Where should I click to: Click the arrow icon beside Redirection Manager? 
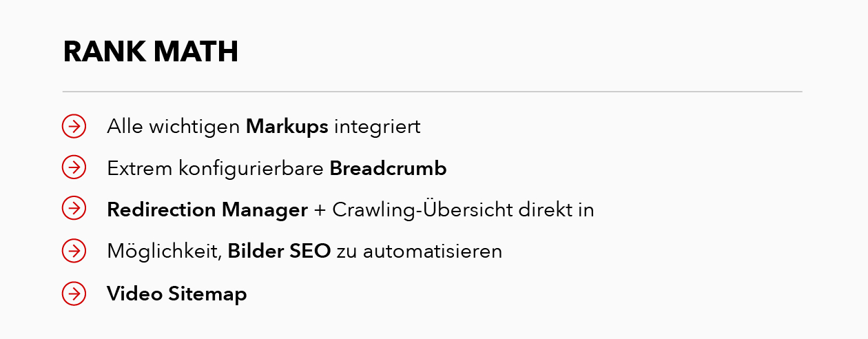point(74,209)
